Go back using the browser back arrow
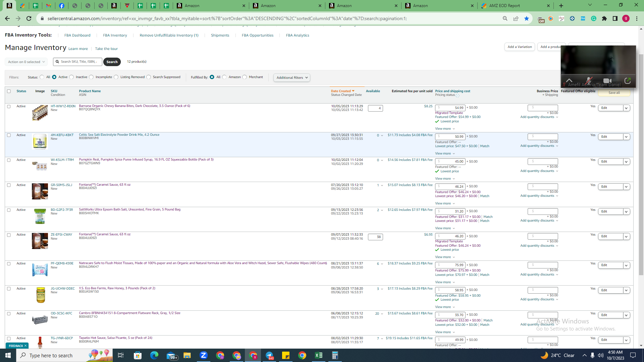This screenshot has width=644, height=362. coord(7,18)
